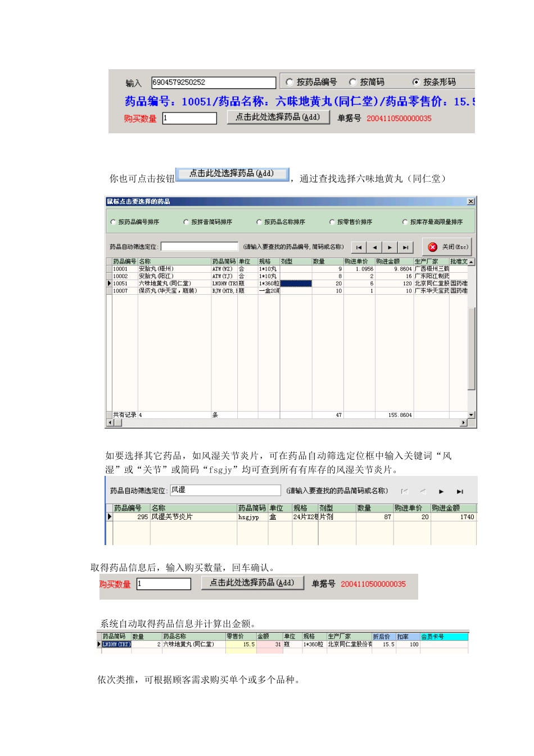Image resolution: width=534 pixels, height=756 pixels.
Task: Click the 零售价 cell showing 15.5
Action: 241,645
